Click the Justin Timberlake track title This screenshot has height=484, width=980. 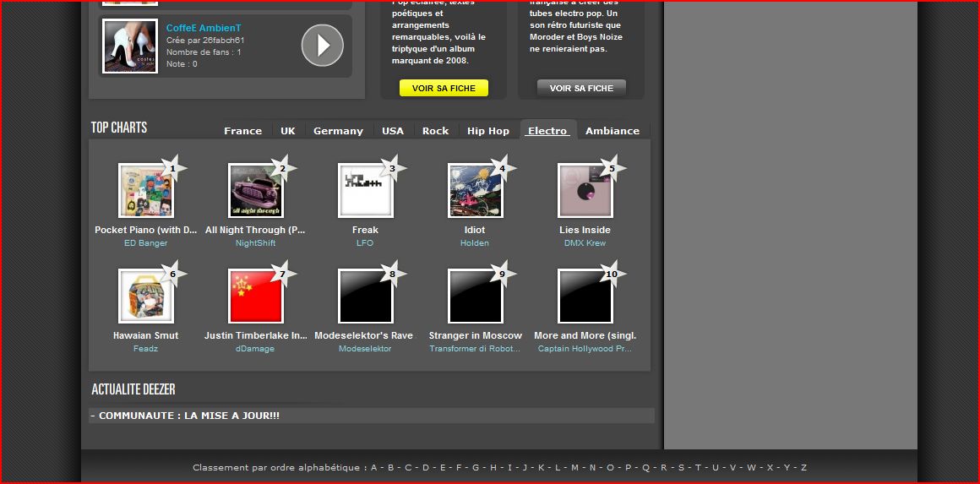point(256,335)
